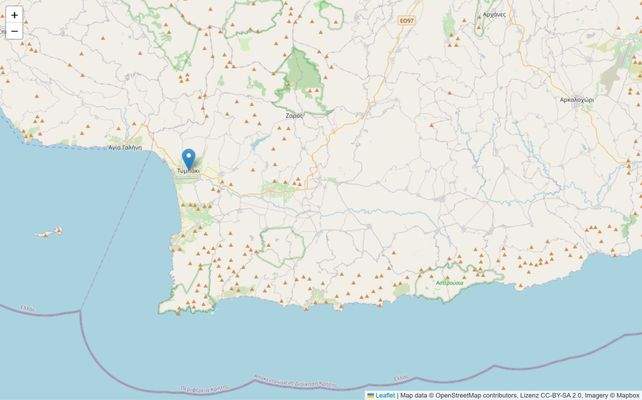Zoom out with the minus button

(x=14, y=31)
